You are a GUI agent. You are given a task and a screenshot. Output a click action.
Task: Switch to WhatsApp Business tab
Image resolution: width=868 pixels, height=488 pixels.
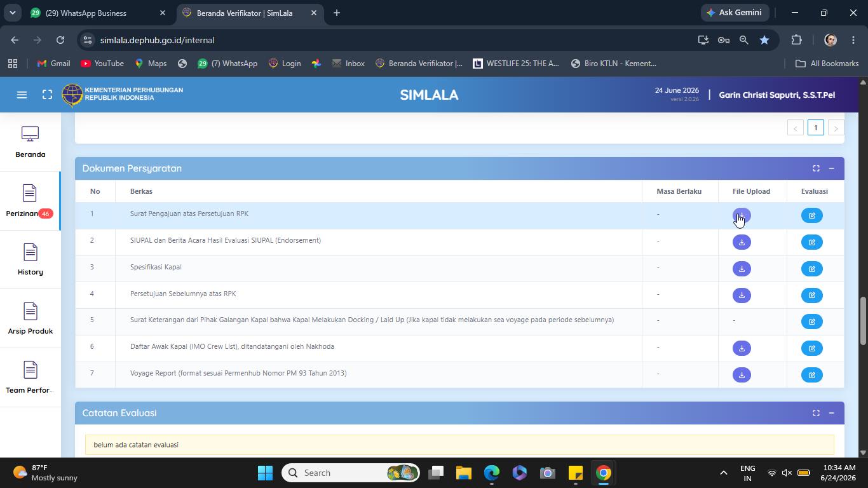point(98,13)
